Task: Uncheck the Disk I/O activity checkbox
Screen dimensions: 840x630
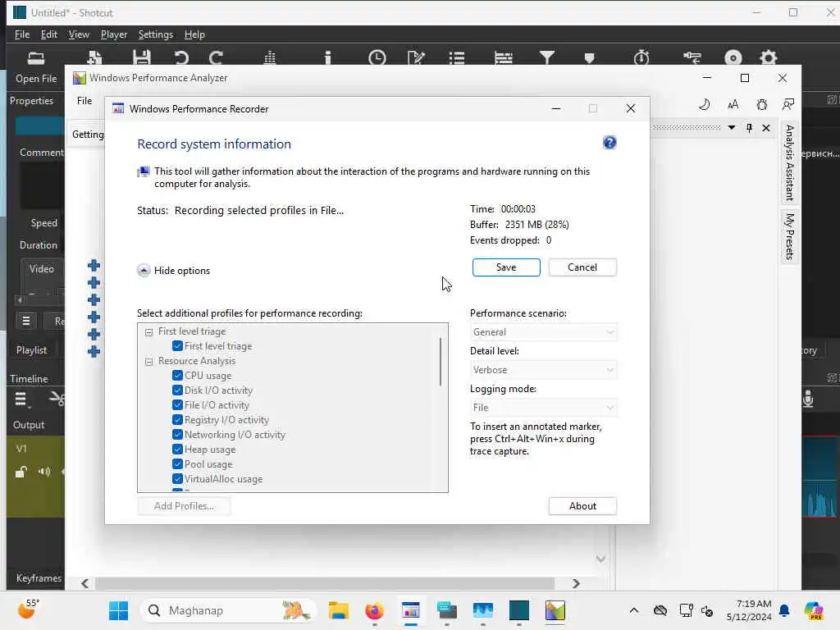Action: (x=177, y=390)
